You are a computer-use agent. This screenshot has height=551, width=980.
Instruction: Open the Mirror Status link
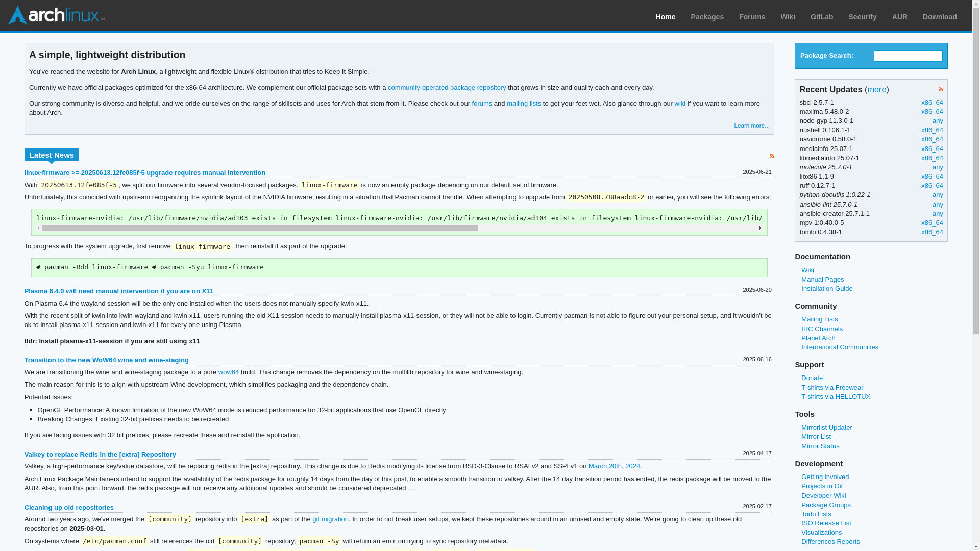tap(820, 446)
